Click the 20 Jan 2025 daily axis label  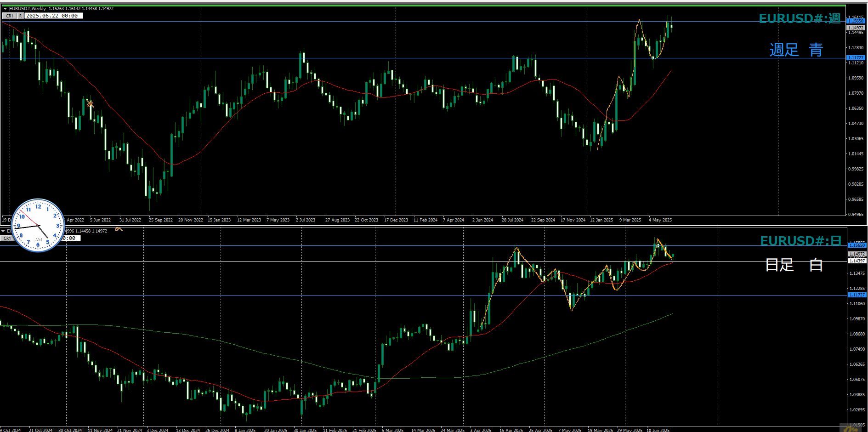pos(276,430)
